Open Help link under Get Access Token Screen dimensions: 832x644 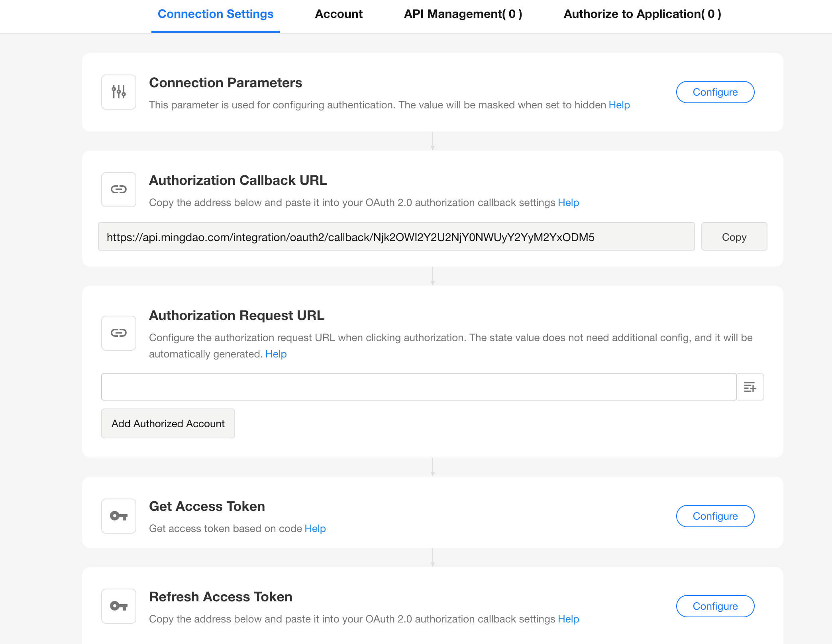[315, 528]
